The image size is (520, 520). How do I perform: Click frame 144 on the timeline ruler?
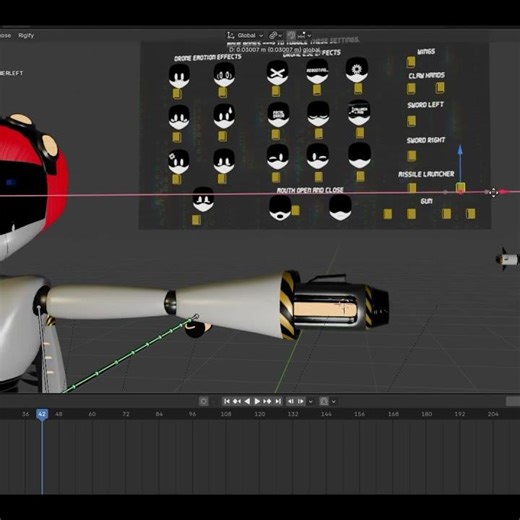[x=326, y=414]
